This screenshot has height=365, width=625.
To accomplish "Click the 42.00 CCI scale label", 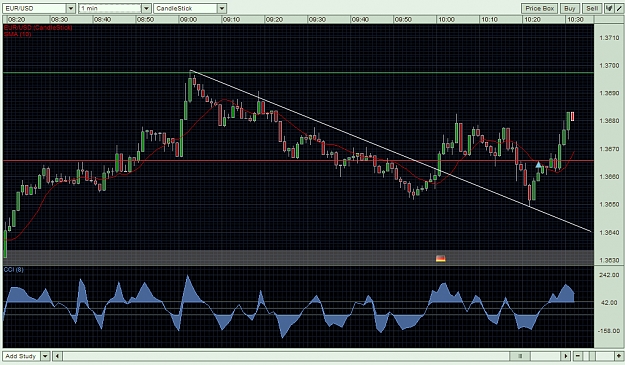I will (x=609, y=303).
